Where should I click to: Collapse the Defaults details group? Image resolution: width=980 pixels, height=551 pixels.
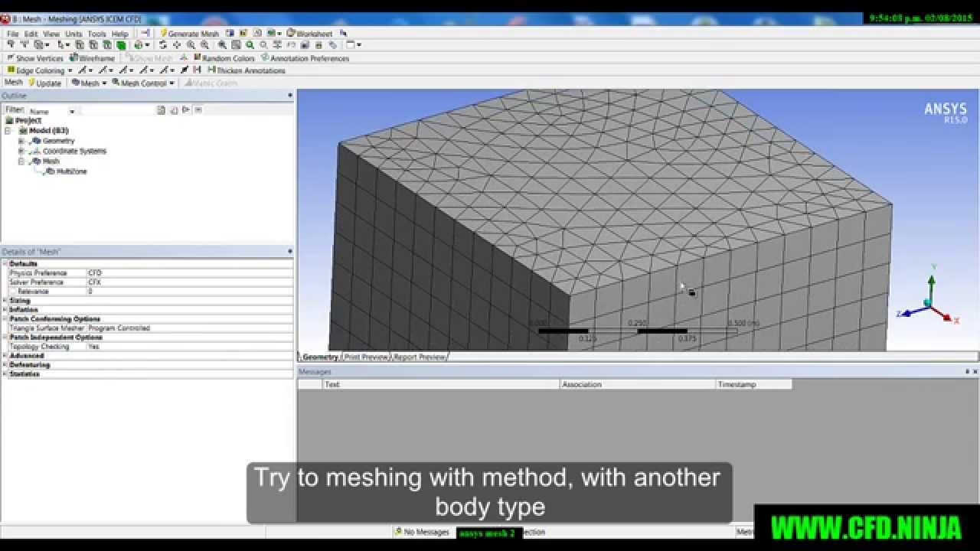pyautogui.click(x=5, y=264)
